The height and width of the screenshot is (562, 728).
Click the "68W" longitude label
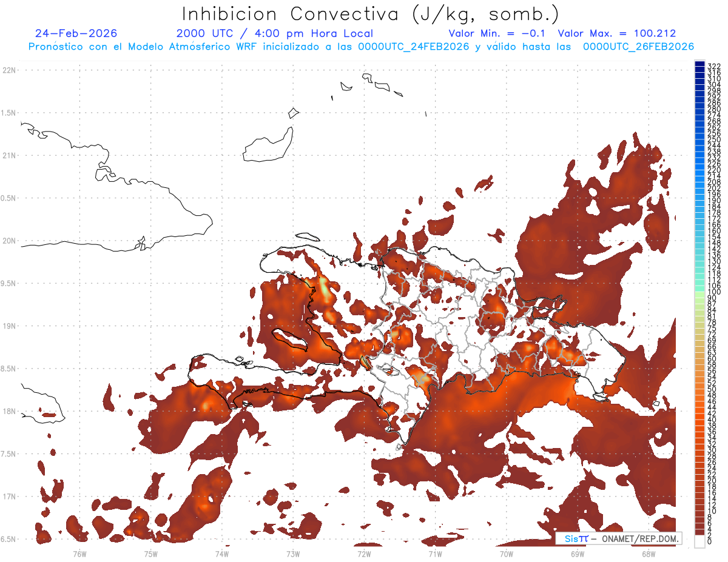tap(648, 554)
